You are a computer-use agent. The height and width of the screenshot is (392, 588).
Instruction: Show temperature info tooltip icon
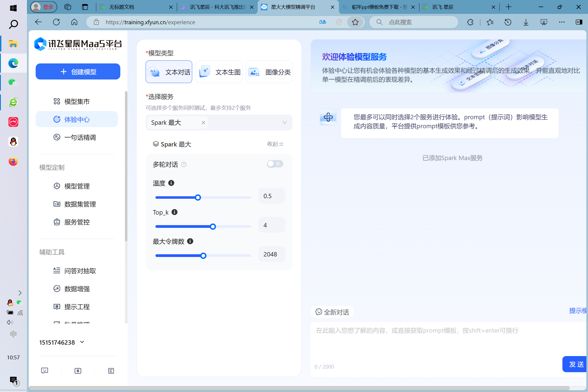(x=171, y=183)
